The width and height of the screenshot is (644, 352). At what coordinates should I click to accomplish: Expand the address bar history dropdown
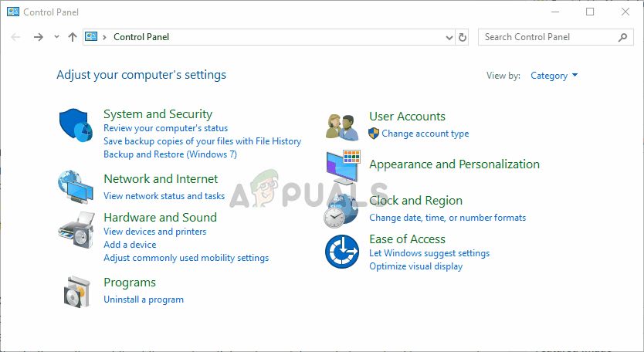coord(449,37)
